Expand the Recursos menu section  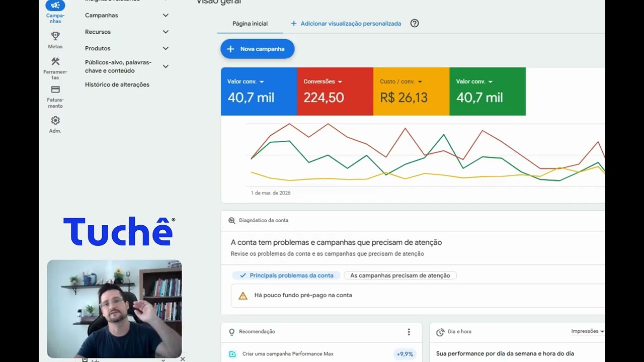point(166,32)
